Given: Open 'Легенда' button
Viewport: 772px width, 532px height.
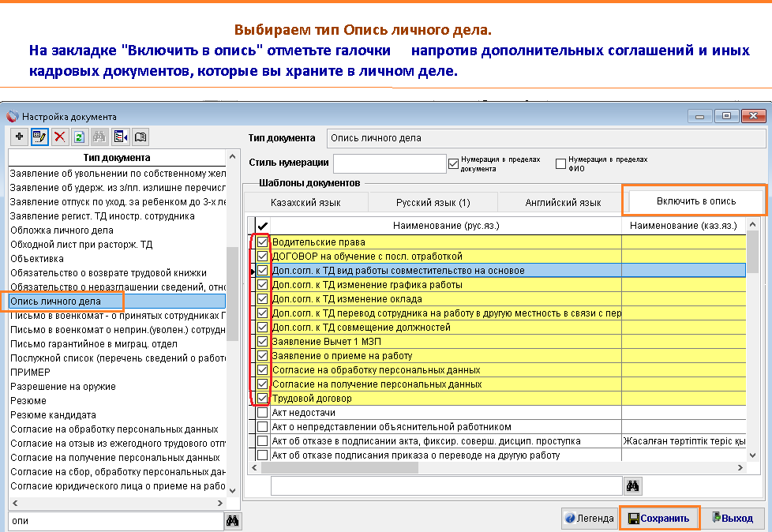Looking at the screenshot, I should [590, 519].
